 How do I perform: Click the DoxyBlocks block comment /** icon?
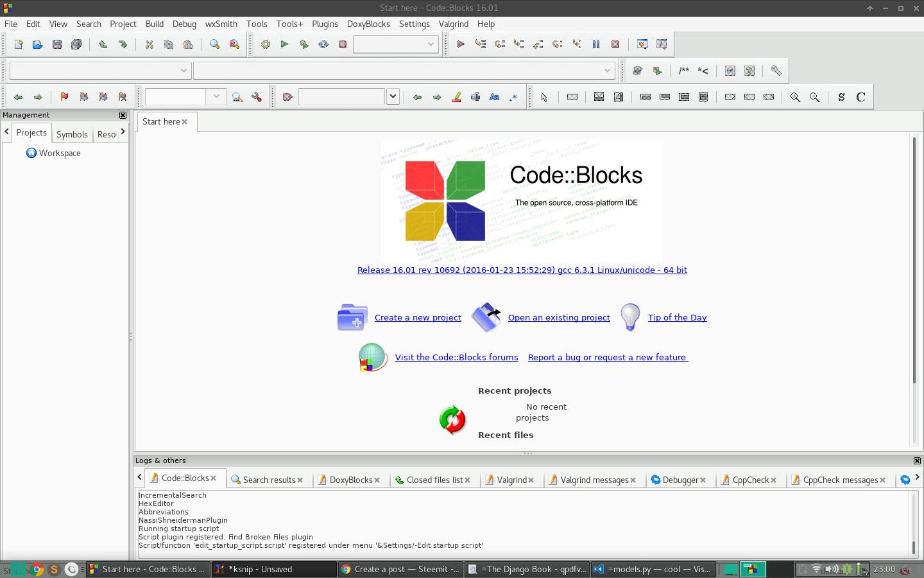[684, 71]
